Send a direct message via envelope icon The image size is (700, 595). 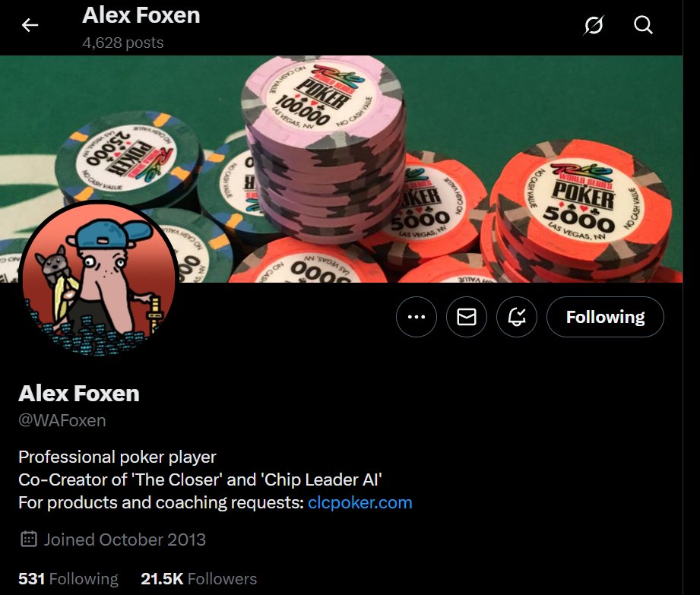(x=467, y=317)
